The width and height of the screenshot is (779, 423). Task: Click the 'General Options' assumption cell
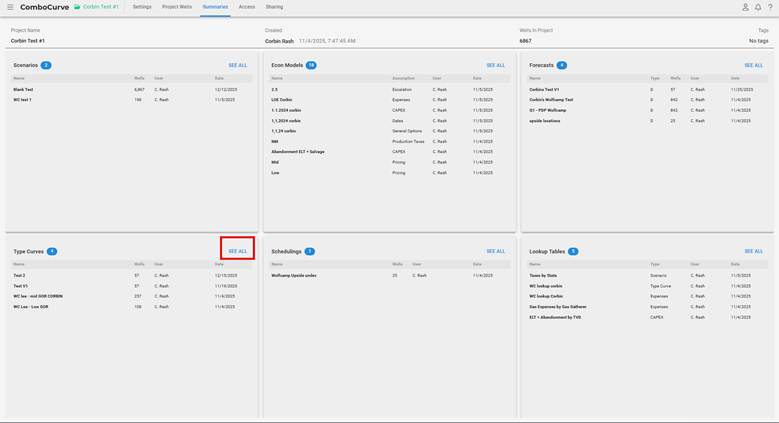tap(407, 131)
